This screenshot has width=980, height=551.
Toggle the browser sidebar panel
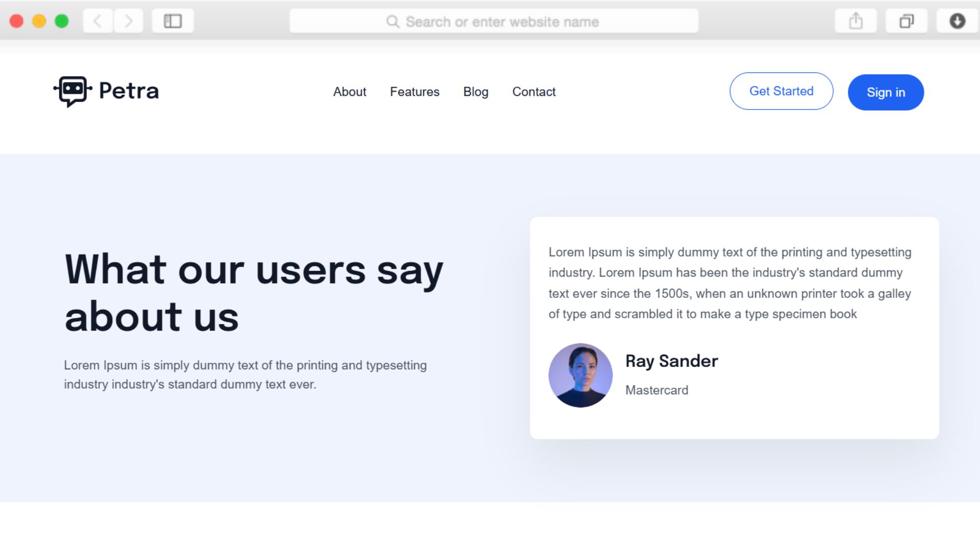coord(173,21)
